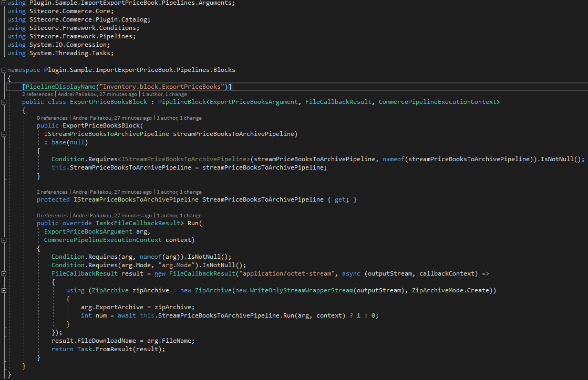Collapse the using directives region
588x380 pixels.
coord(4,3)
